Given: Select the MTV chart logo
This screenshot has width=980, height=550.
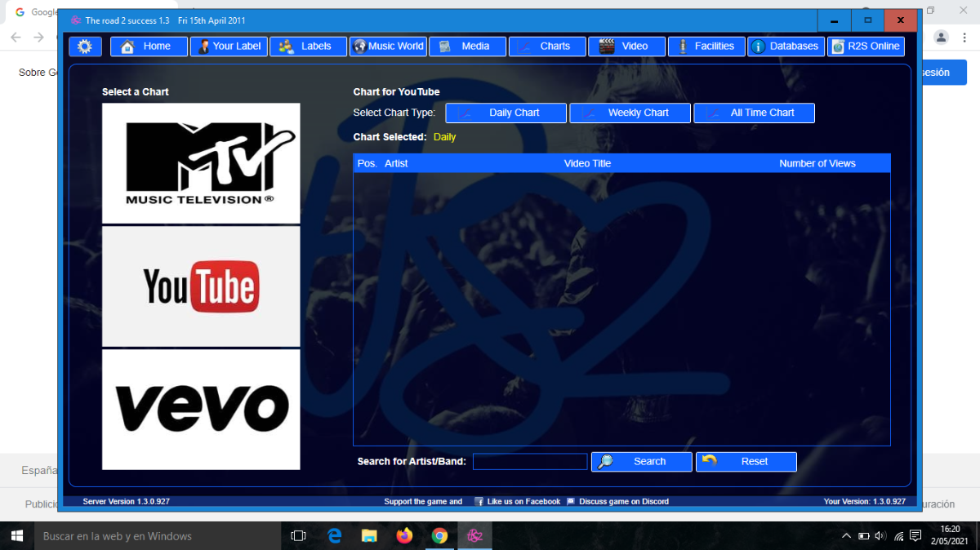Looking at the screenshot, I should coord(201,163).
